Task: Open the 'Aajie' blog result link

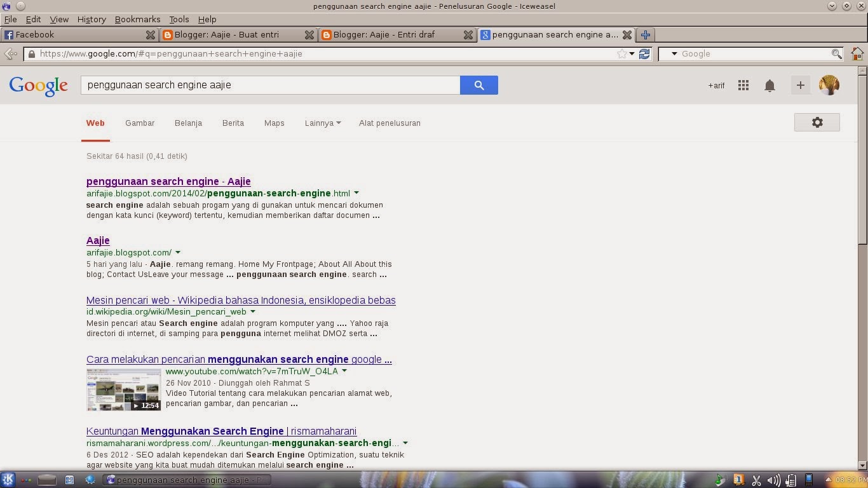Action: [98, 240]
